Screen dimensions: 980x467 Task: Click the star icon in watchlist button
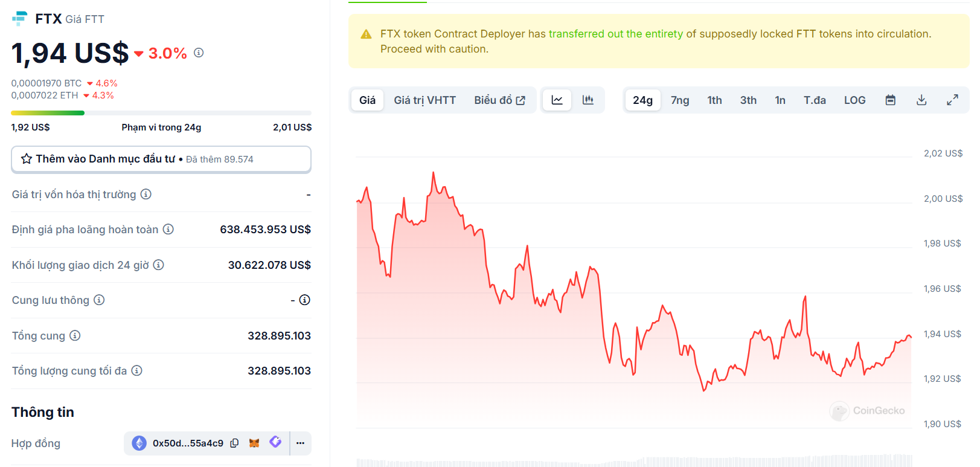pyautogui.click(x=27, y=159)
